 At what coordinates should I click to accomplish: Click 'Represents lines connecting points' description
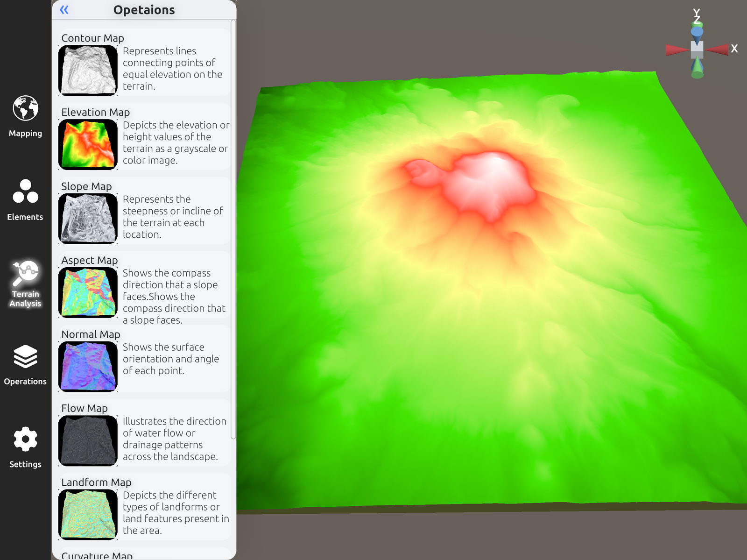click(172, 68)
